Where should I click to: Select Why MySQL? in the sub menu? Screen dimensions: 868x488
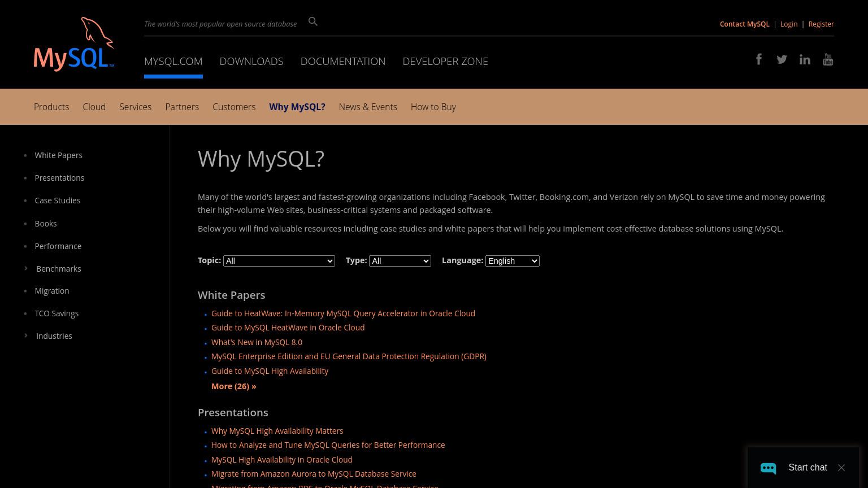(x=297, y=107)
